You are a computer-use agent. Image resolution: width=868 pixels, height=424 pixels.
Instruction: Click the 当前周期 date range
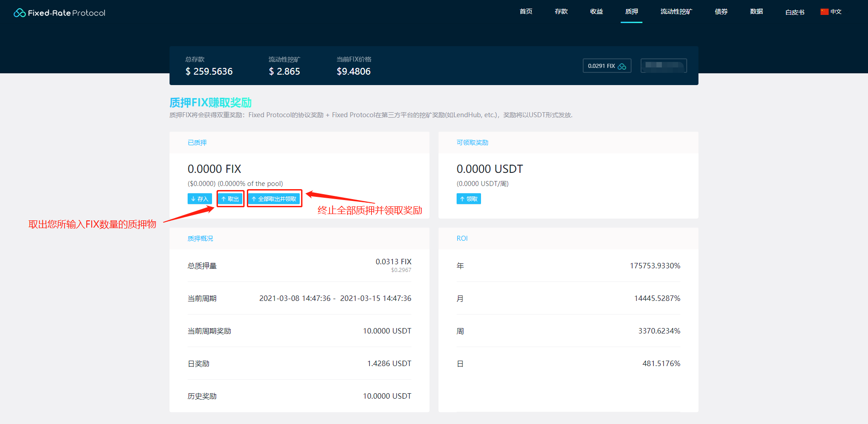coord(335,298)
